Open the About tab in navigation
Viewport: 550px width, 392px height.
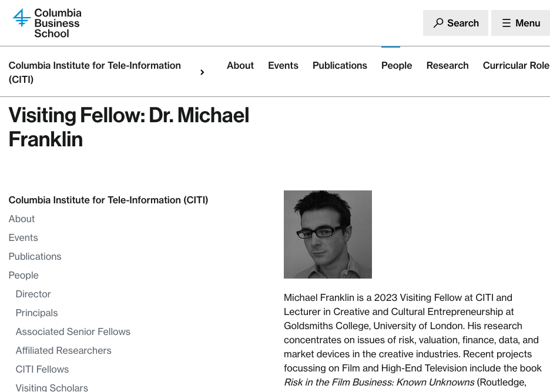pos(240,65)
